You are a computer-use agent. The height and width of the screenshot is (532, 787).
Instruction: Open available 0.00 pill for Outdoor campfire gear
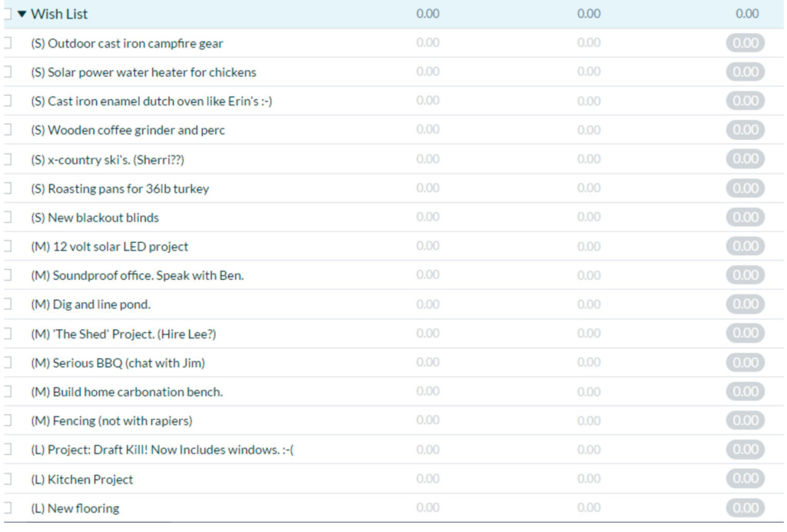pos(745,43)
